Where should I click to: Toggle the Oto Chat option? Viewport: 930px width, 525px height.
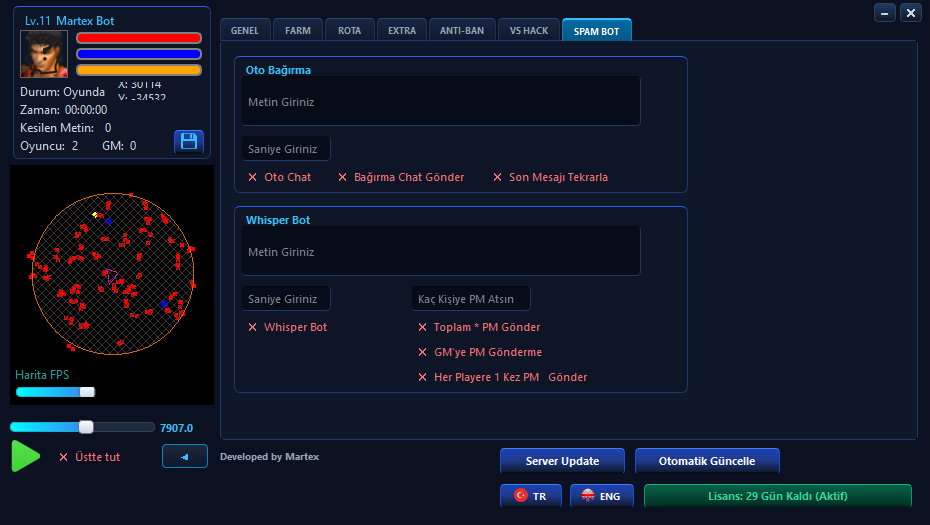pos(279,177)
